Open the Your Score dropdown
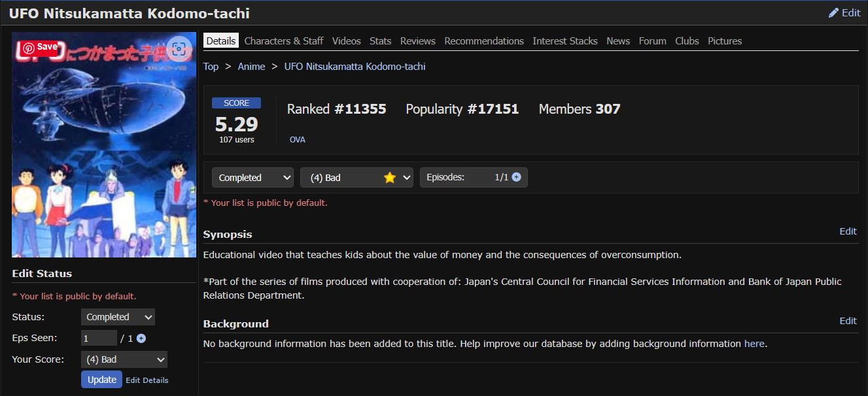 tap(124, 359)
